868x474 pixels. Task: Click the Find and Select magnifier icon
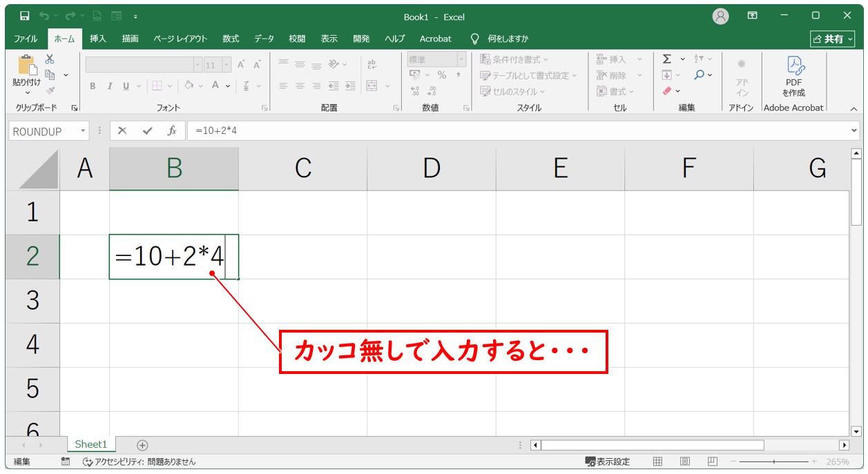pos(700,75)
